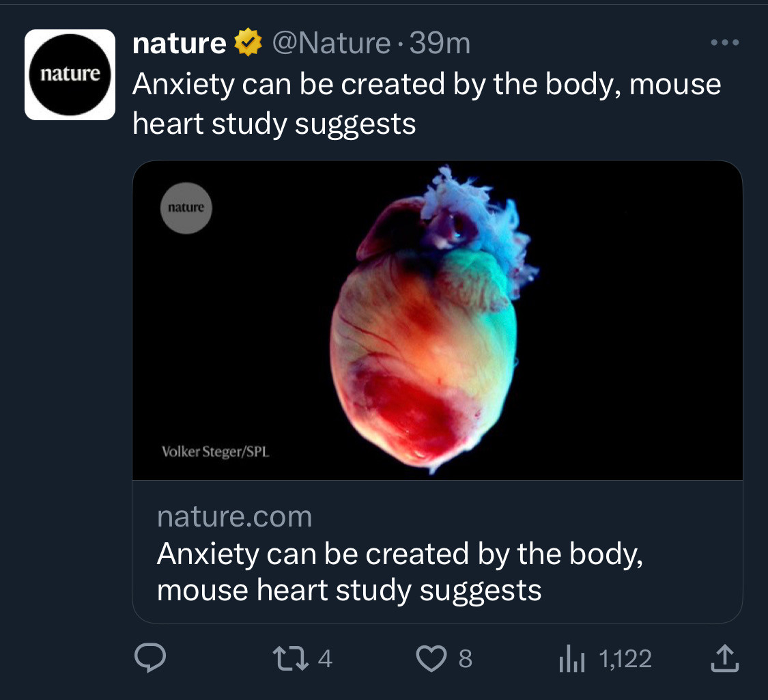Open the three-dot more options menu
The width and height of the screenshot is (768, 700).
(x=725, y=42)
